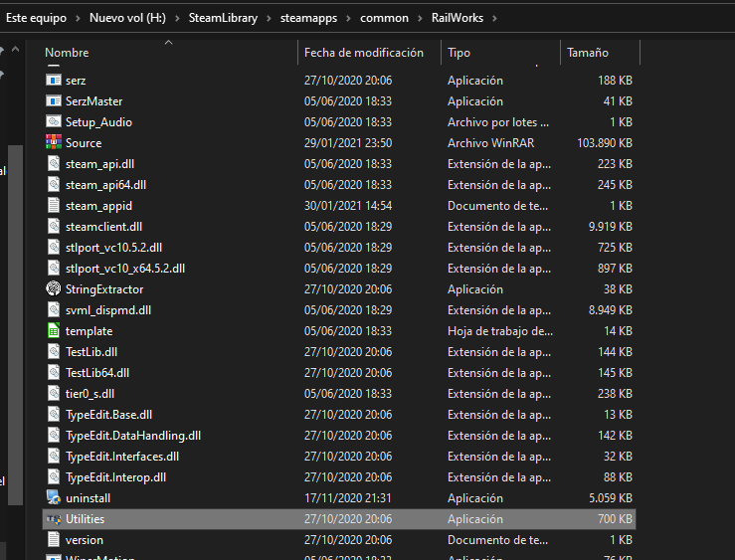Click the 8.949 KB size of svml_dispmd.dll

[611, 310]
